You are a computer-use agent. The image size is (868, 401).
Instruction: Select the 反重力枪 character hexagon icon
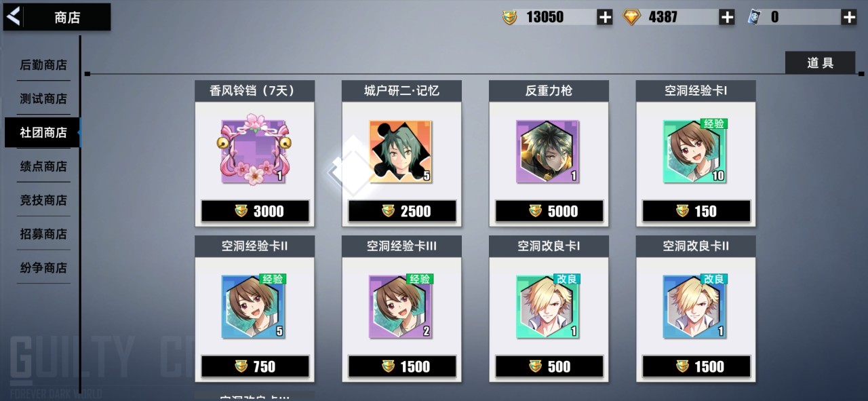click(548, 151)
